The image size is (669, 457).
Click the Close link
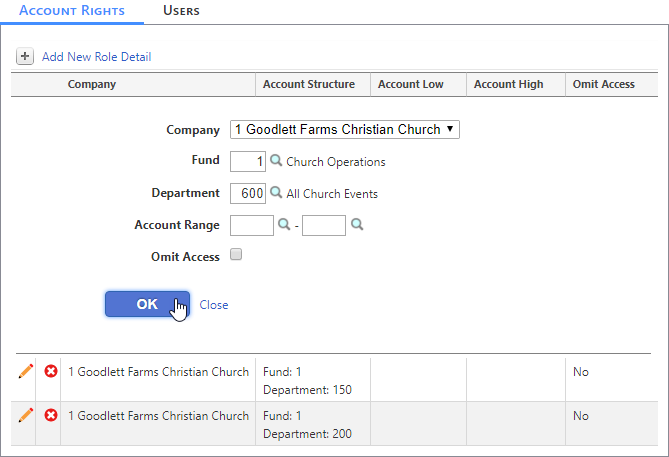(x=214, y=305)
